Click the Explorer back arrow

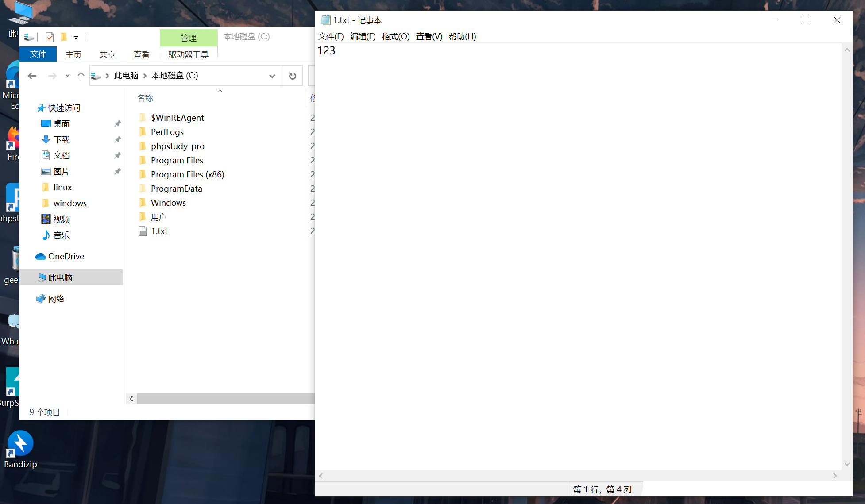[x=32, y=76]
